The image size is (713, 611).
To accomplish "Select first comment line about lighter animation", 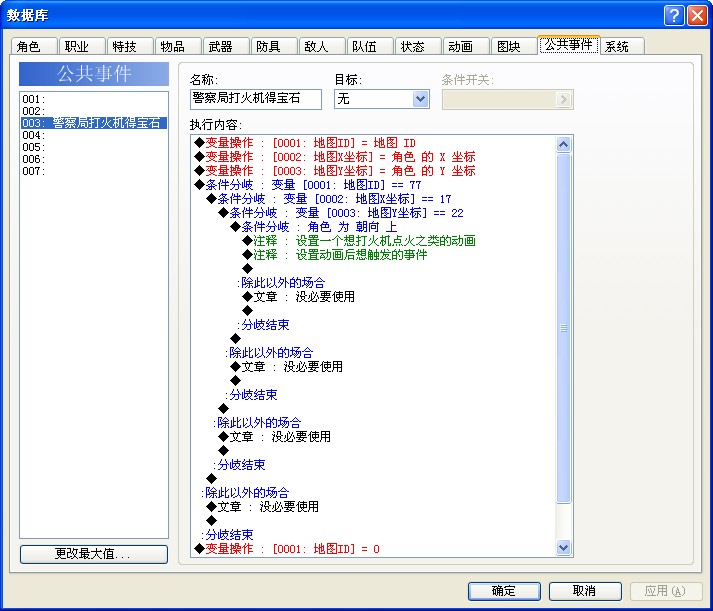I will (x=359, y=241).
